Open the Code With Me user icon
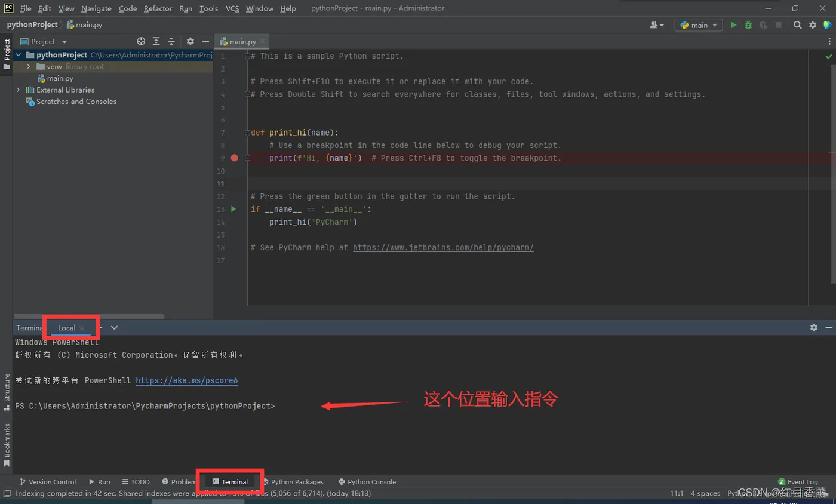 pyautogui.click(x=657, y=25)
